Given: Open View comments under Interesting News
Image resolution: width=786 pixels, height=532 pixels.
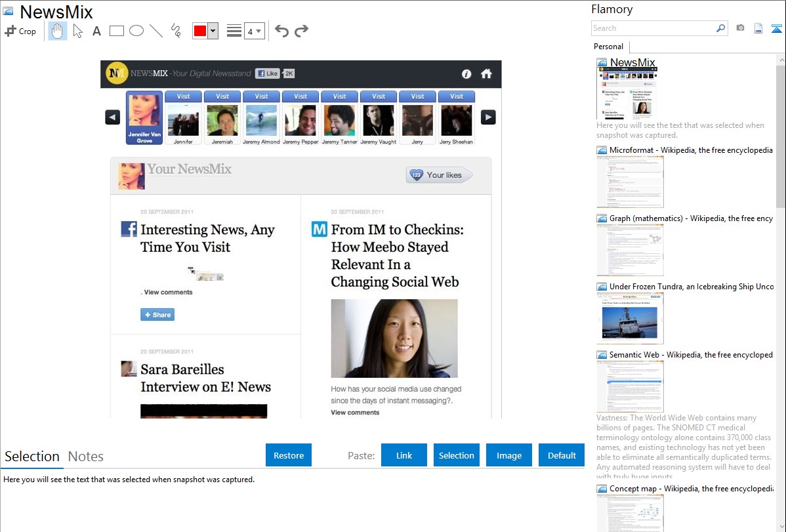Looking at the screenshot, I should (x=169, y=293).
